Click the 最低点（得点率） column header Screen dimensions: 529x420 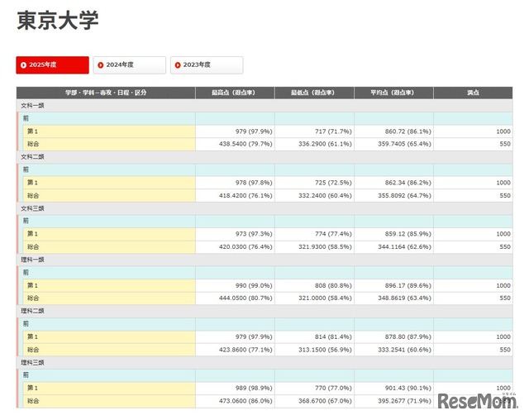314,93
